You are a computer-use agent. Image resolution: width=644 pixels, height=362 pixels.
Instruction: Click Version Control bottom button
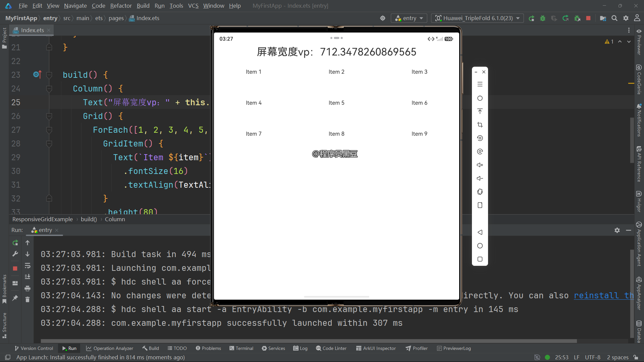click(34, 348)
